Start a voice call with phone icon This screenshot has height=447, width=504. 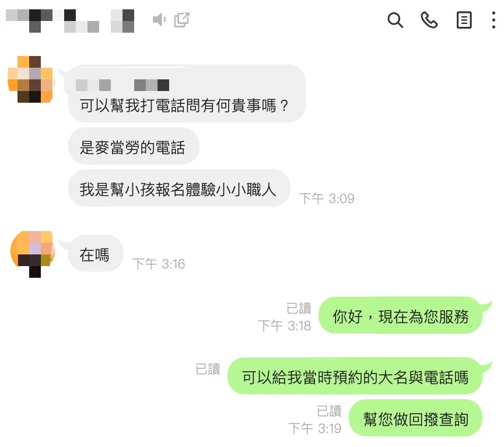point(429,20)
